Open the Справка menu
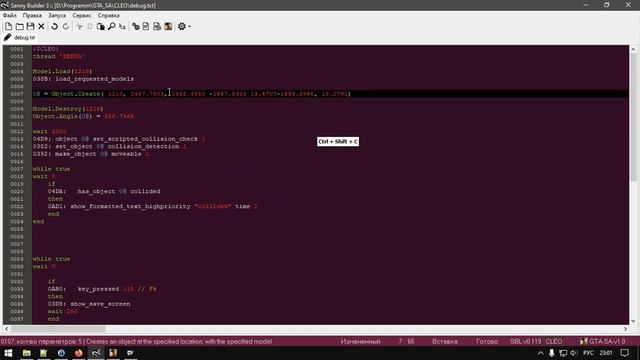 108,16
